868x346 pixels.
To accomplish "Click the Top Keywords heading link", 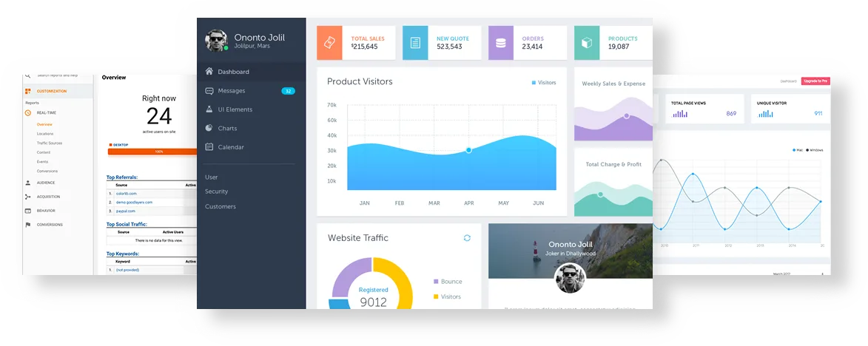I will click(x=122, y=254).
